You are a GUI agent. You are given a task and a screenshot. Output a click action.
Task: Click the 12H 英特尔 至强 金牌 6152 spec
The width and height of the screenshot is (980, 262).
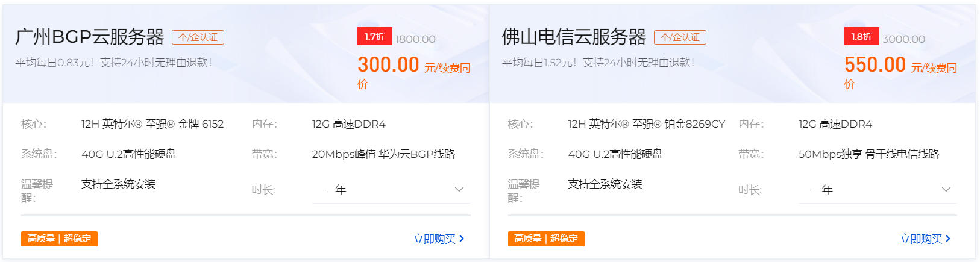click(152, 124)
